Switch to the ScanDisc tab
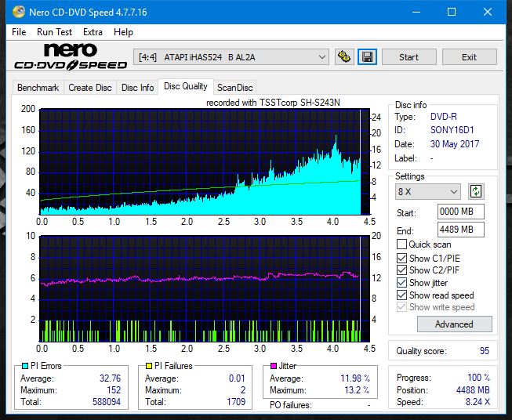 pyautogui.click(x=234, y=88)
